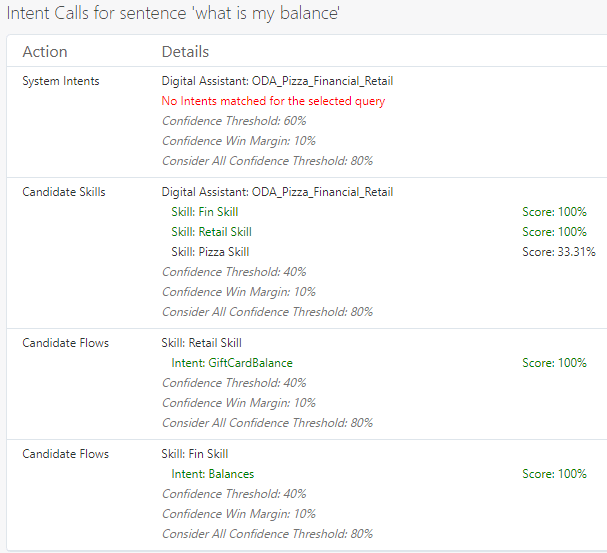Viewport: 607px width, 553px height.
Task: Select the System Intents row label
Action: 61,81
